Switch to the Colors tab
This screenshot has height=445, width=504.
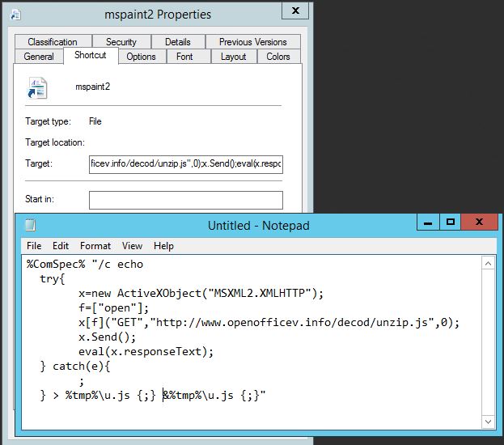click(278, 57)
